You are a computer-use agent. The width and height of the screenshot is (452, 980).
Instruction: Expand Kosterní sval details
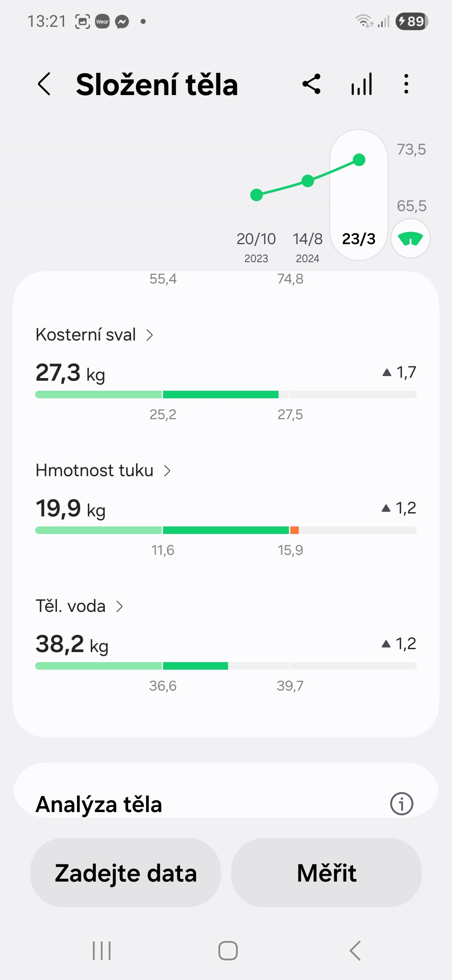tap(149, 335)
